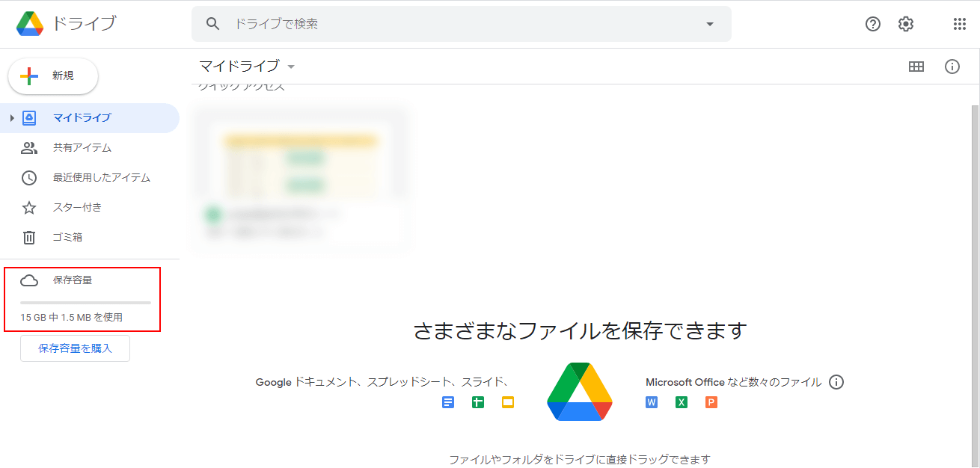
Task: Click the magnifier search icon
Action: (213, 24)
